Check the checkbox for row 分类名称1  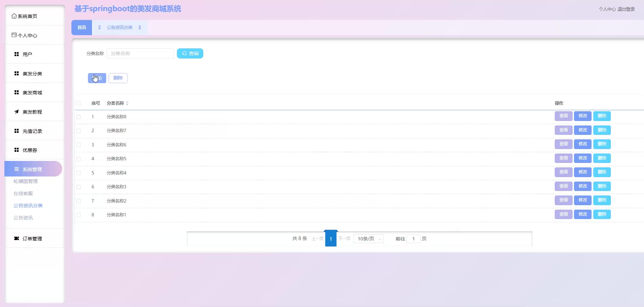(x=78, y=215)
